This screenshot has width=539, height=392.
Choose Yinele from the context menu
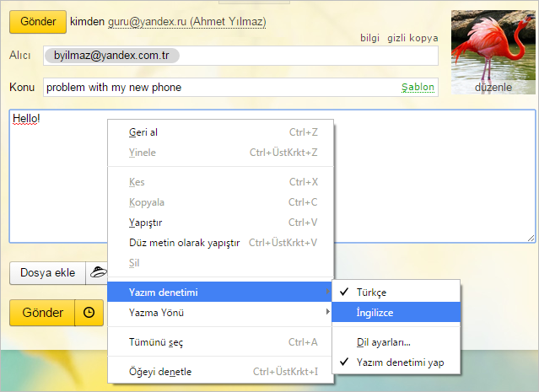[220, 153]
